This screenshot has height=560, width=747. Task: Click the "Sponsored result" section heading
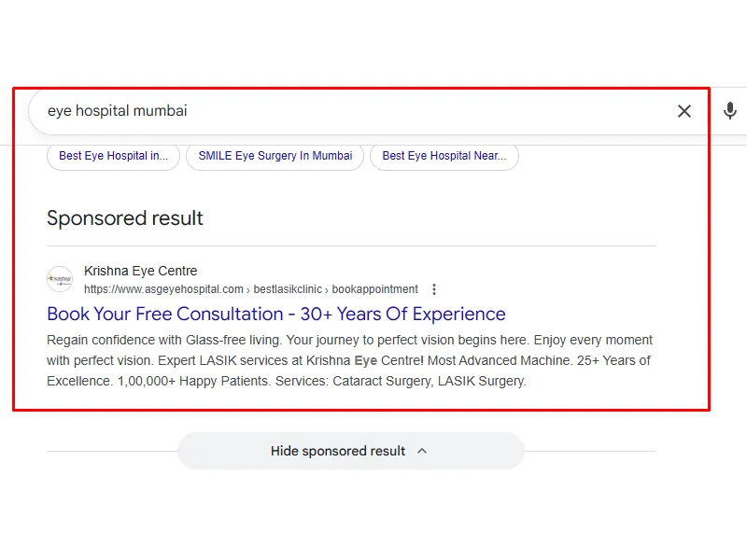(124, 218)
